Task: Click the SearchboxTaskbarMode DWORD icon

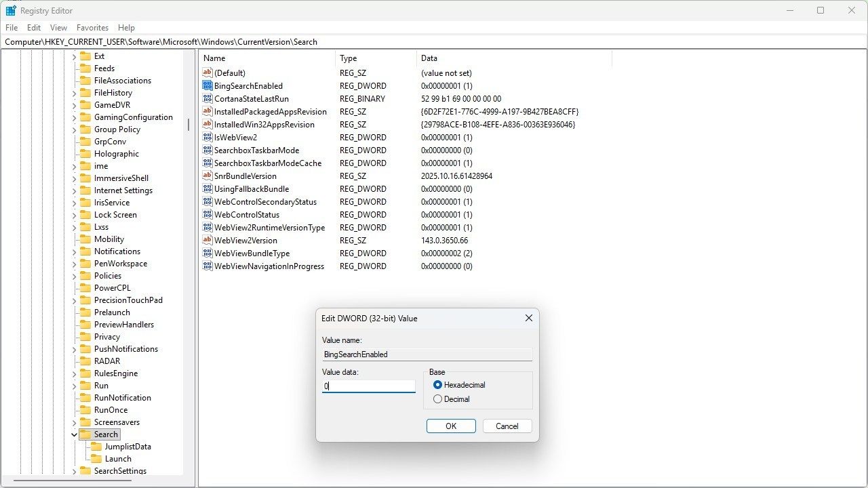Action: click(208, 150)
